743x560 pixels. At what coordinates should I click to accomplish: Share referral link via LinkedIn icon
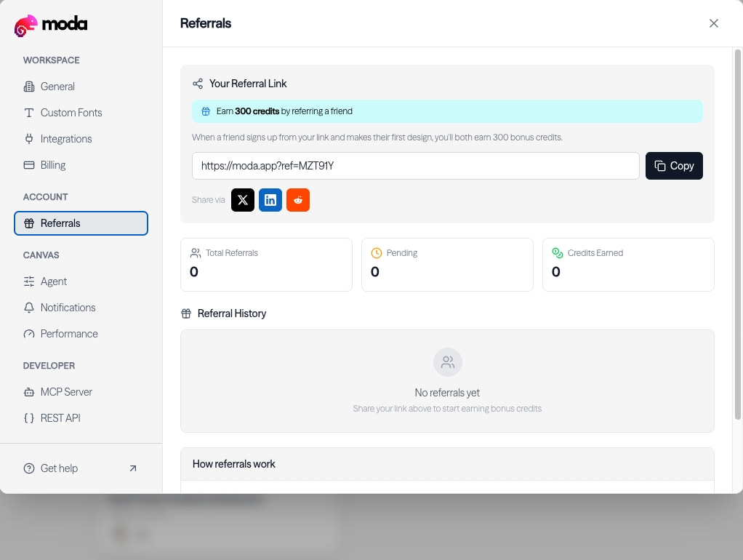pos(270,199)
